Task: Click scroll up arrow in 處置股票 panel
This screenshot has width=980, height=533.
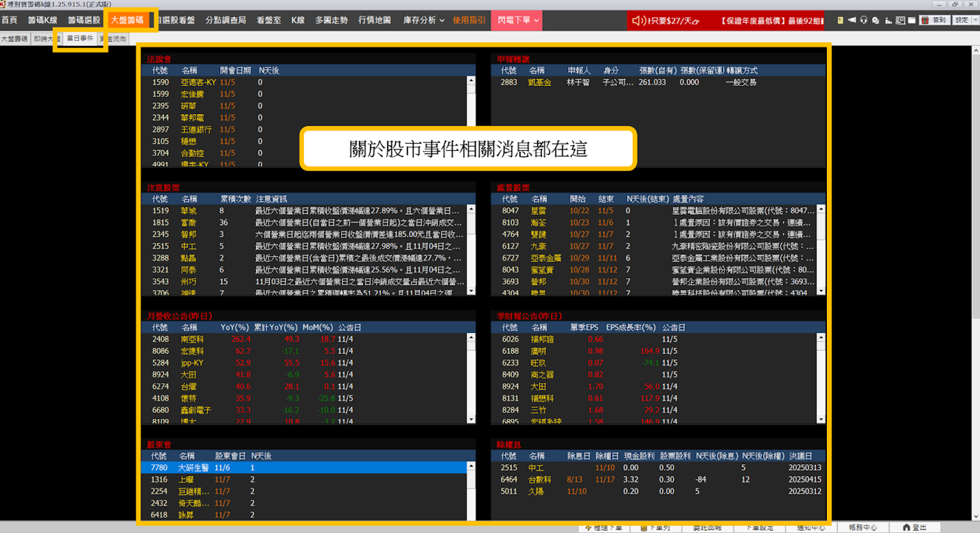Action: coord(821,210)
